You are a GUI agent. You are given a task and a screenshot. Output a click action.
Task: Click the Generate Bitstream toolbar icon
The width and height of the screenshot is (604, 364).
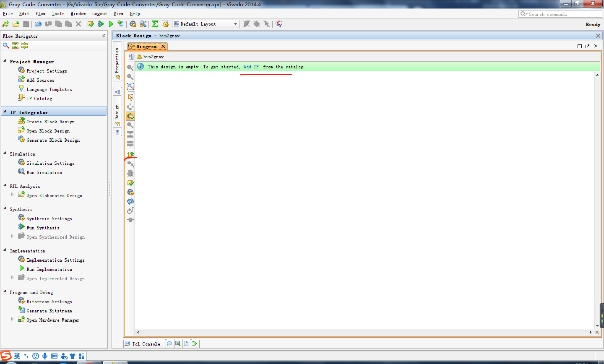121,24
